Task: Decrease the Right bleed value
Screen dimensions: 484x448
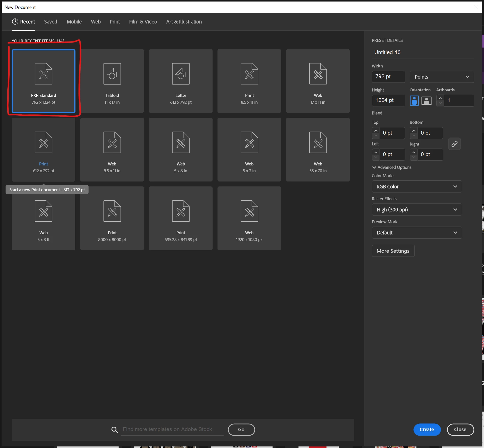Action: (x=414, y=157)
